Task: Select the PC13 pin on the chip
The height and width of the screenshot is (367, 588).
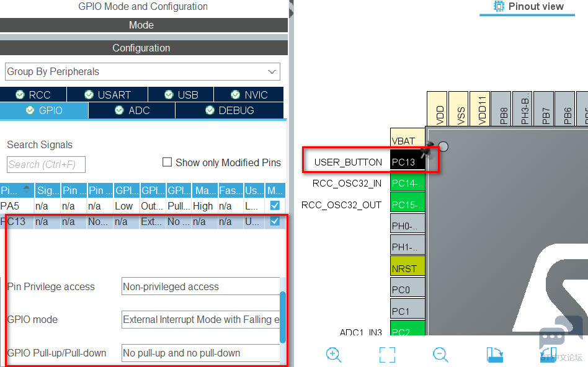Action: [x=408, y=160]
